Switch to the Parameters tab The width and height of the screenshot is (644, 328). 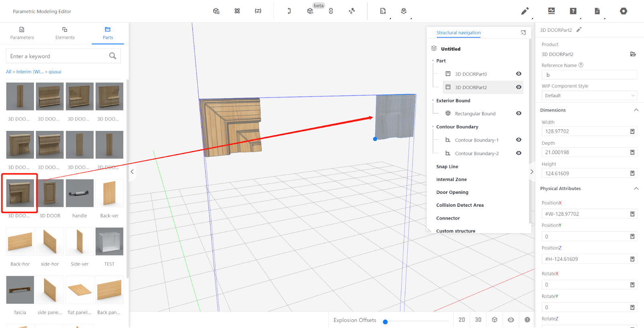coord(22,33)
